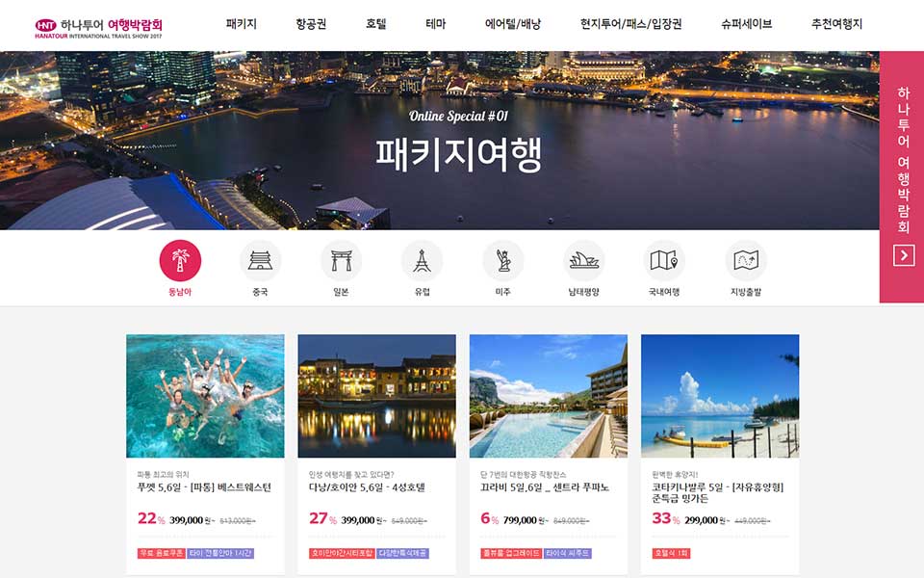This screenshot has height=578, width=924.
Task: Select the 미주 Statue of Liberty icon
Action: pos(502,260)
